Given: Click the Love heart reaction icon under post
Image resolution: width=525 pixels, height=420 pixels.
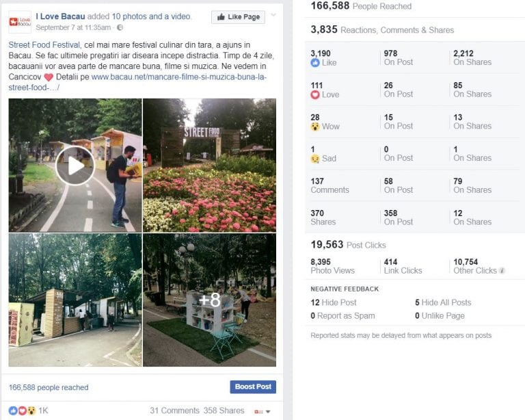Looking at the screenshot, I should coord(22,410).
